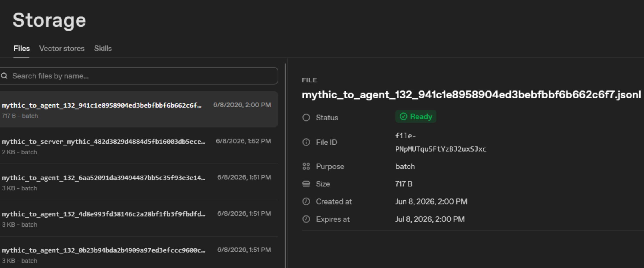Screen dimensions: 644x268
Task: Click the 2 KB – batch subtitle
Action: (19, 152)
